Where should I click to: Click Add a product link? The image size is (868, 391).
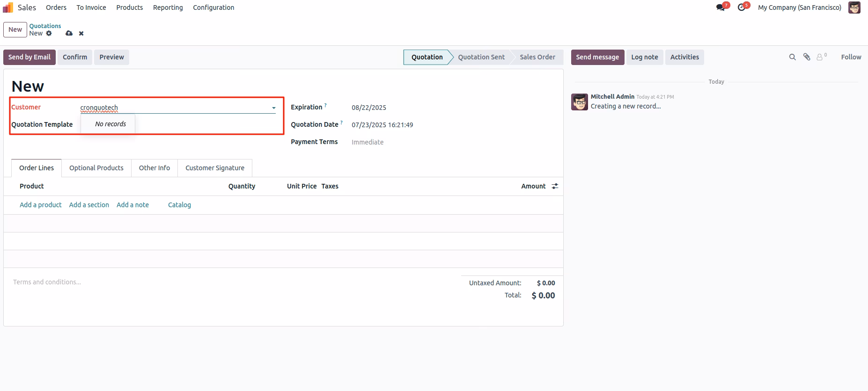click(x=41, y=205)
